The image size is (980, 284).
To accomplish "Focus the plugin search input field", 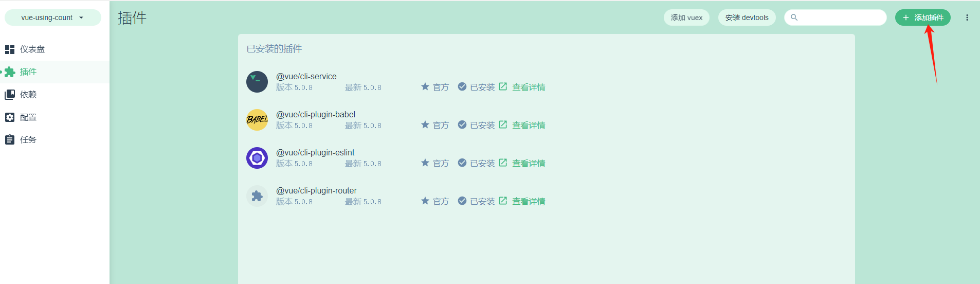I will pyautogui.click(x=841, y=17).
